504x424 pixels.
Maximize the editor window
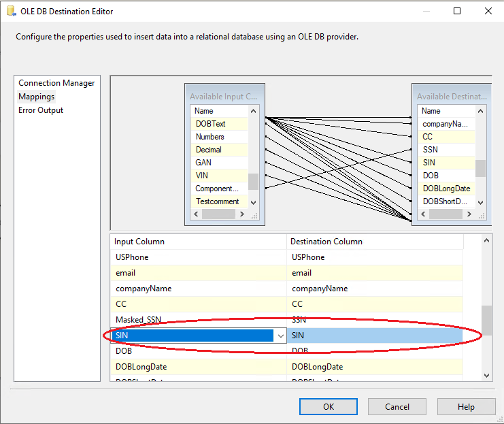457,11
